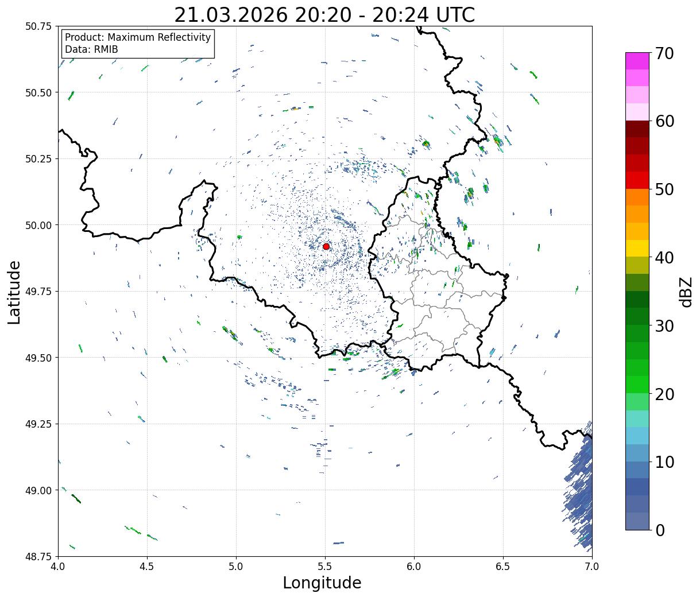Screen dimensions: 700x597
Task: Click latitude tick label 50.25
Action: coord(38,158)
